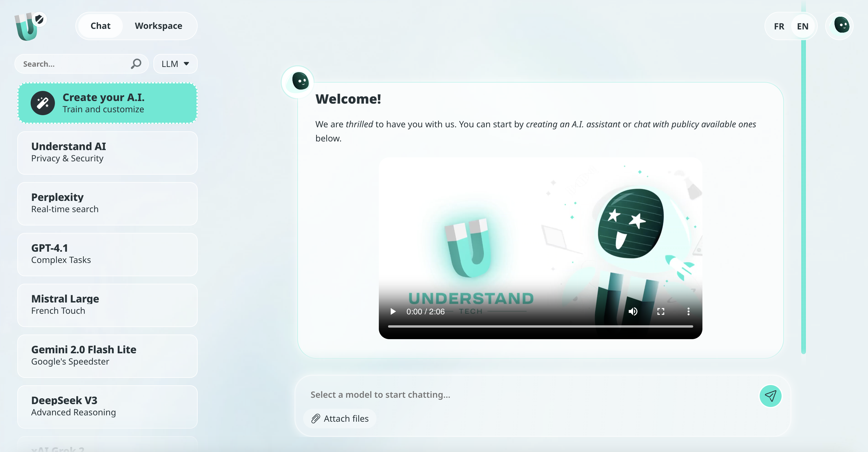
Task: Select the Perplexity model card
Action: point(107,203)
